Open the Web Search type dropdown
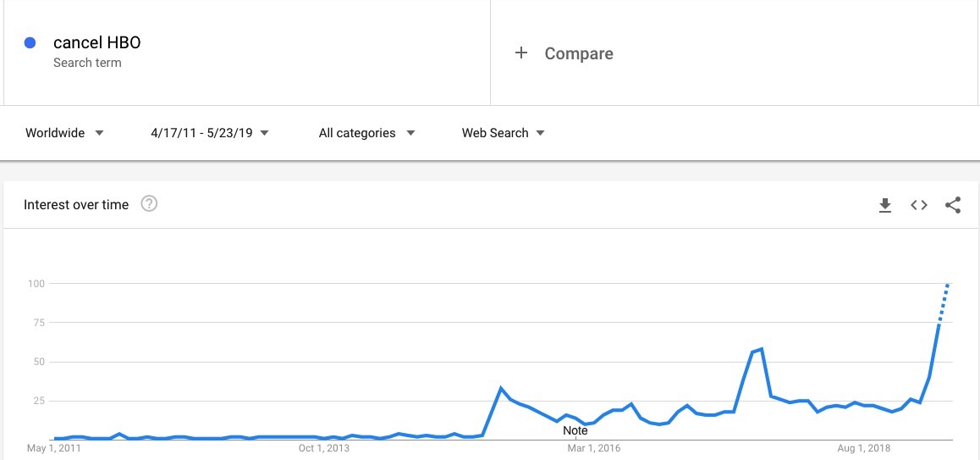 (x=504, y=133)
